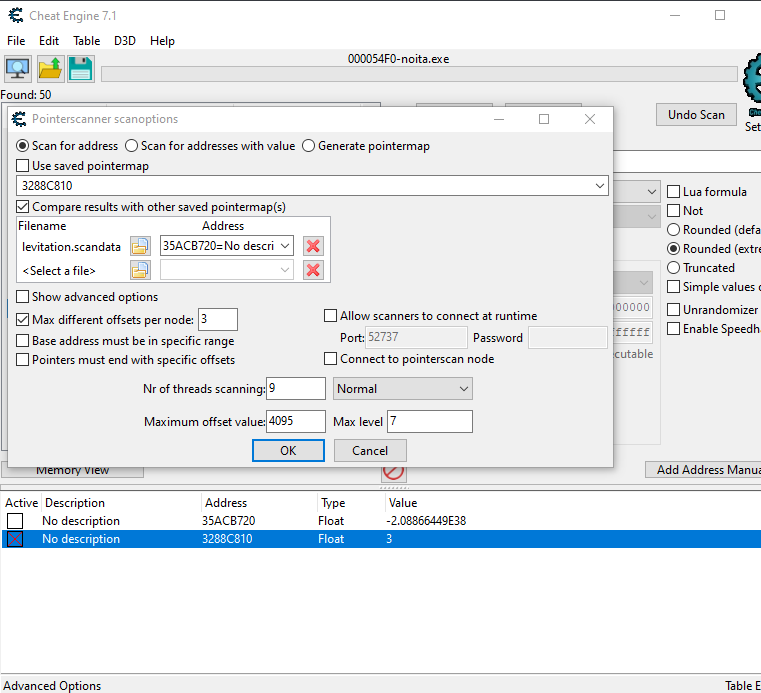The height and width of the screenshot is (693, 761).
Task: Remove Select a file row with red X
Action: click(x=313, y=270)
